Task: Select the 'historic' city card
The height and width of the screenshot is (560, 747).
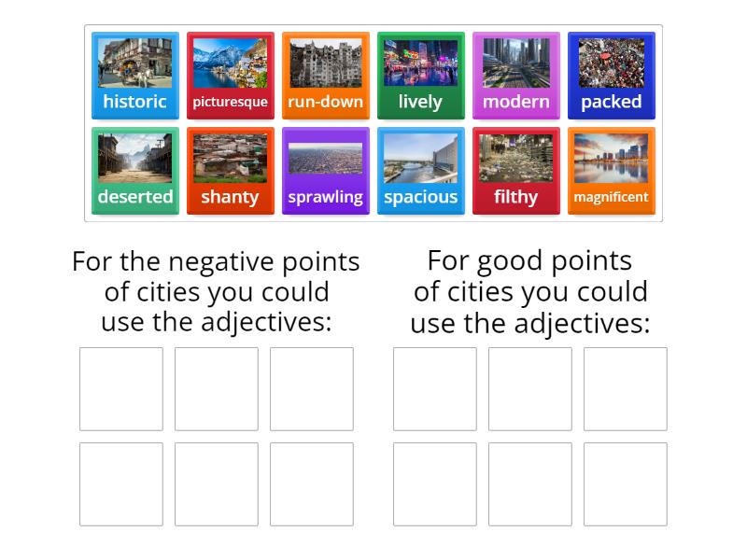Action: (x=134, y=75)
